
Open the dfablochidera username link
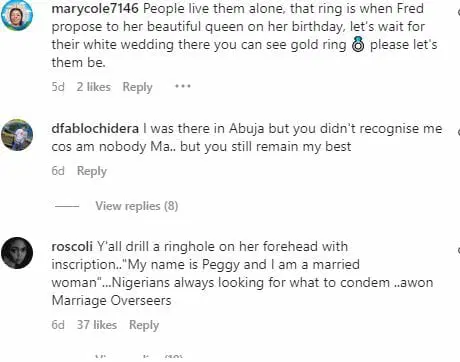coord(95,129)
